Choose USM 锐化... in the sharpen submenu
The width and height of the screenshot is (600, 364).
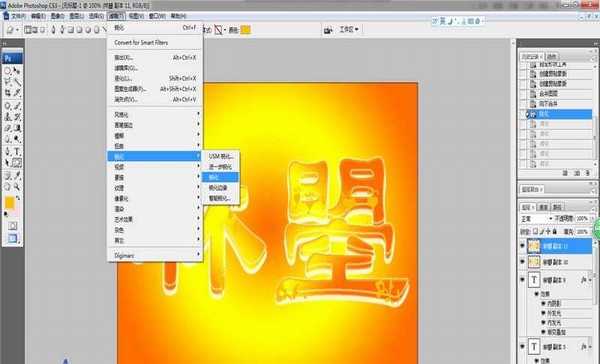[221, 156]
